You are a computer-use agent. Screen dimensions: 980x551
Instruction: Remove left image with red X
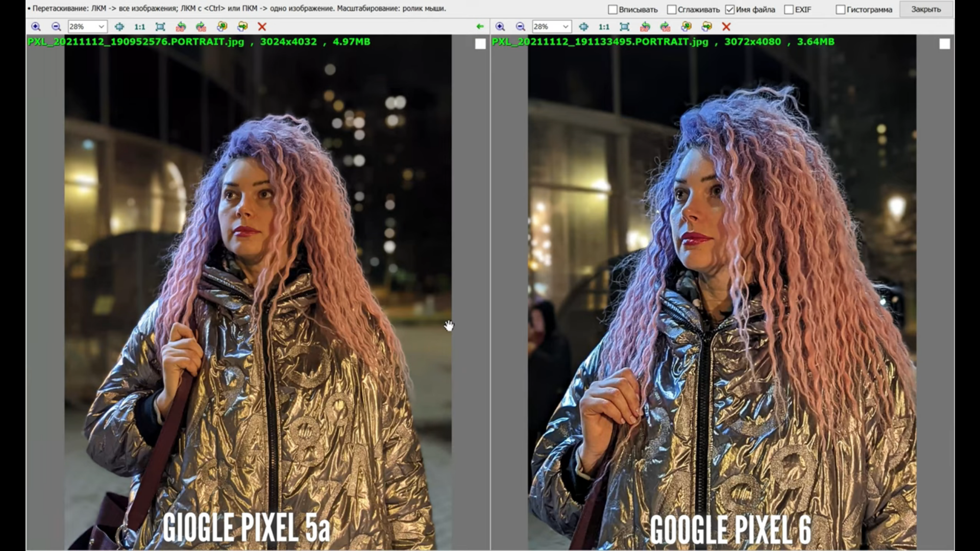click(262, 27)
